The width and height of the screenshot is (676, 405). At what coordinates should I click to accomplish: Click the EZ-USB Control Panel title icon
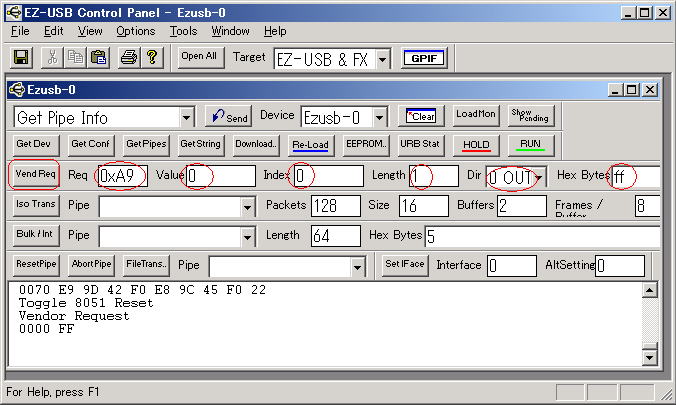[x=13, y=13]
